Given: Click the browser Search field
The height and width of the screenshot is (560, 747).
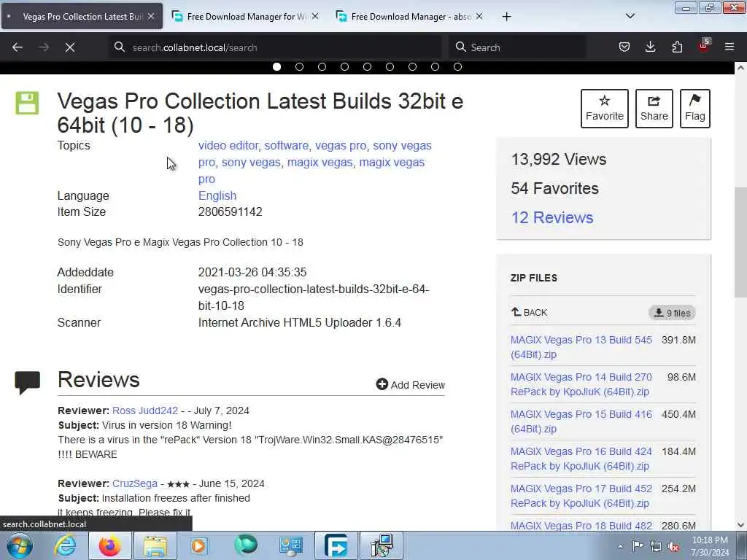Looking at the screenshot, I should [x=517, y=47].
